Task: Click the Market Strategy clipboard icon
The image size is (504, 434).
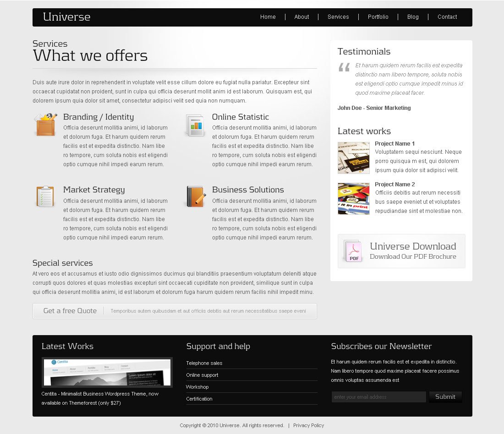Action: pos(45,196)
